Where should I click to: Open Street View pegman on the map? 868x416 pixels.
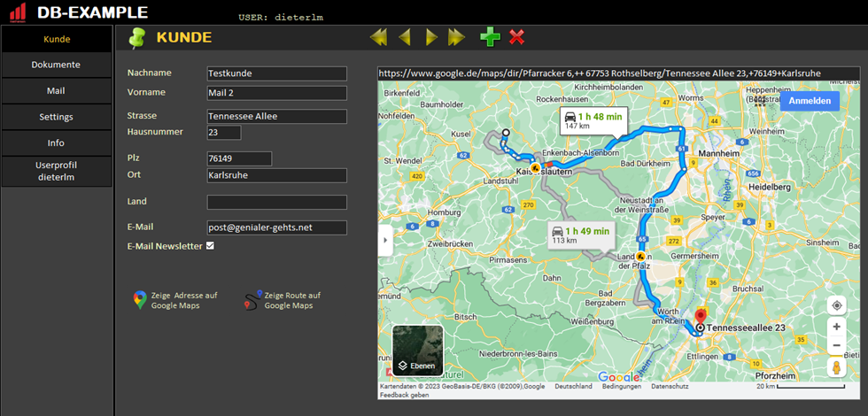[x=837, y=367]
